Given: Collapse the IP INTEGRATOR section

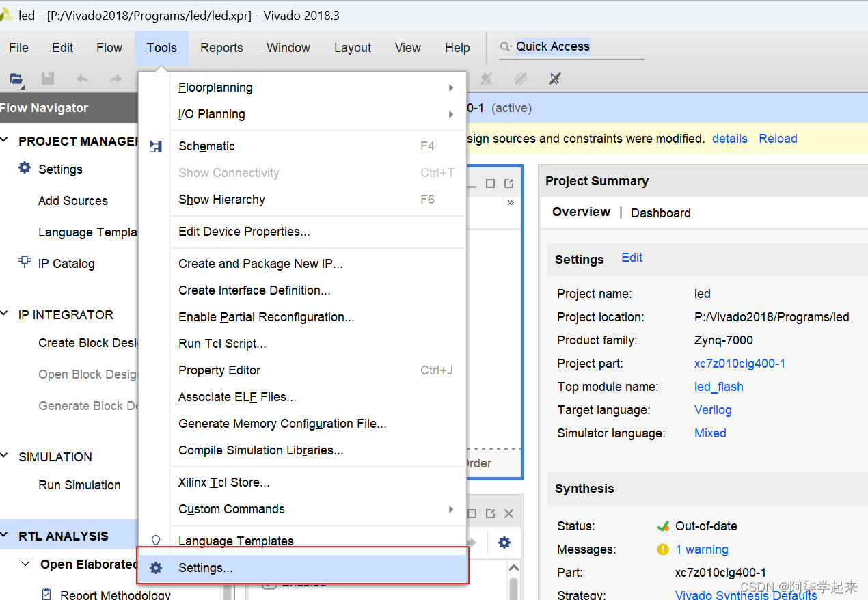Looking at the screenshot, I should point(5,314).
